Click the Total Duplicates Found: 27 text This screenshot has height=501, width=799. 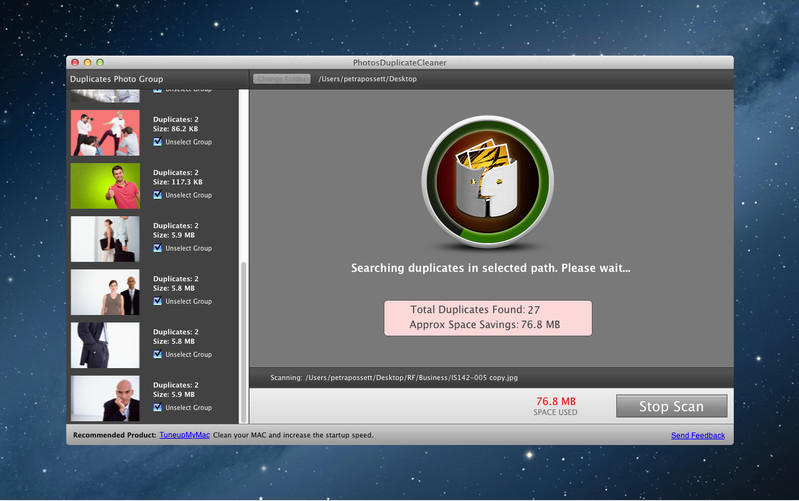[x=475, y=309]
